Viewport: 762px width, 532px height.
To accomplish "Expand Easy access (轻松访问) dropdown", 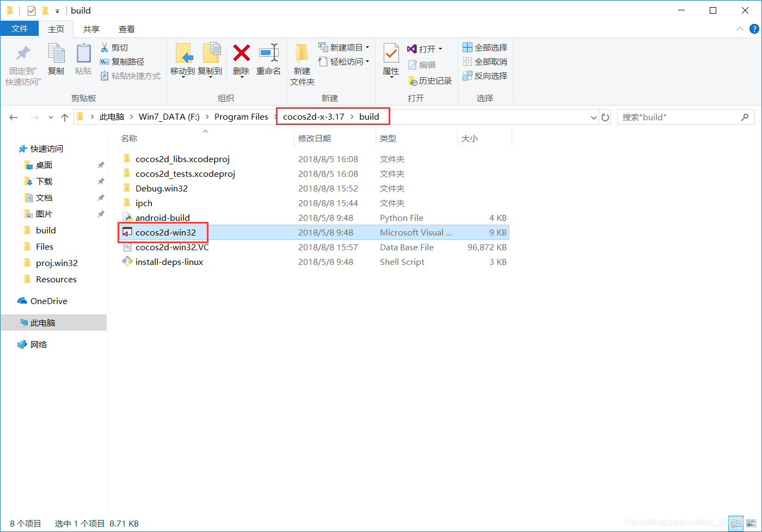I will (367, 61).
